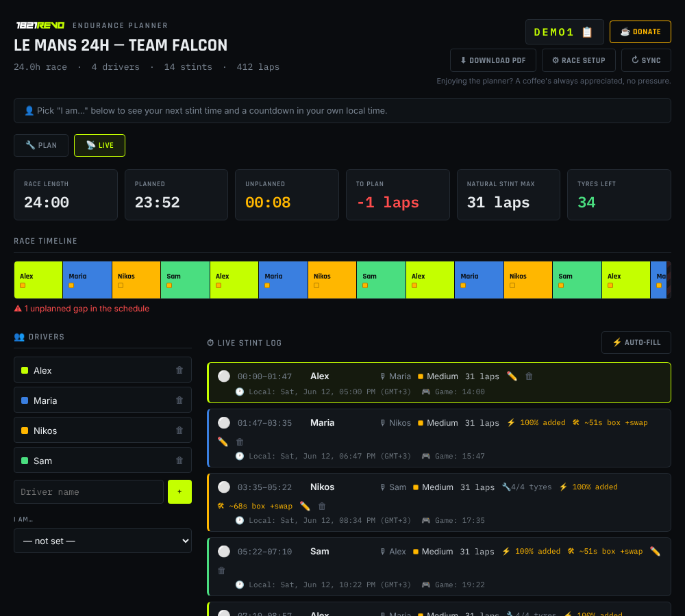Click the Download PDF button
This screenshot has height=616, width=685.
click(x=493, y=60)
